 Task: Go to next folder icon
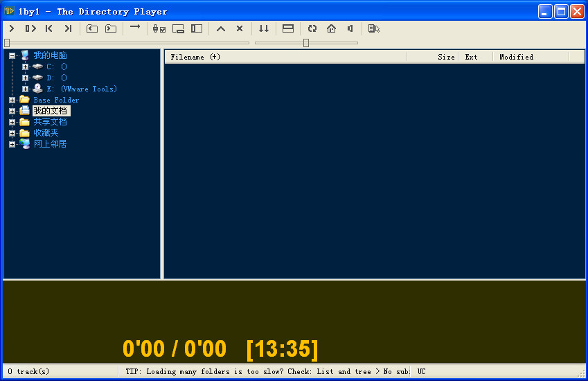111,28
